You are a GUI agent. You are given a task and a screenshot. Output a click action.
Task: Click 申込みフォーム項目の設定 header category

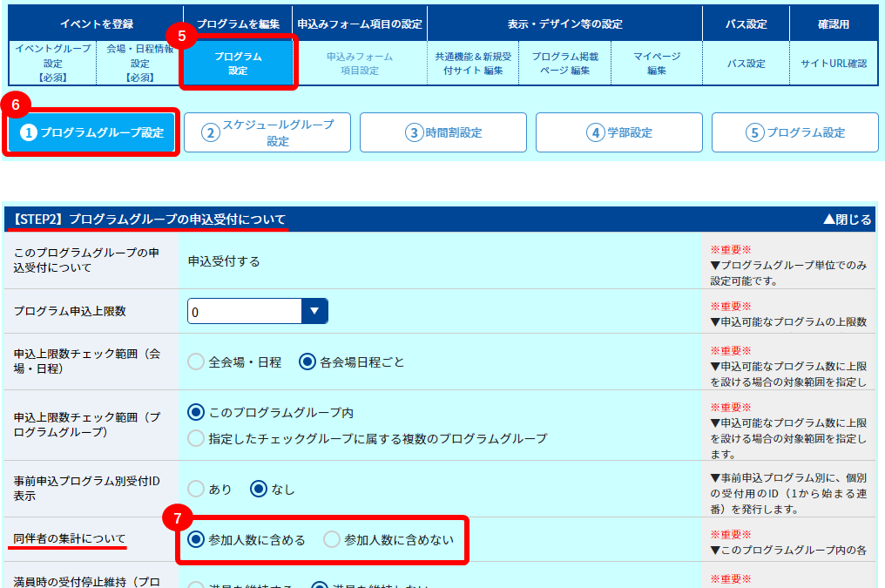360,24
